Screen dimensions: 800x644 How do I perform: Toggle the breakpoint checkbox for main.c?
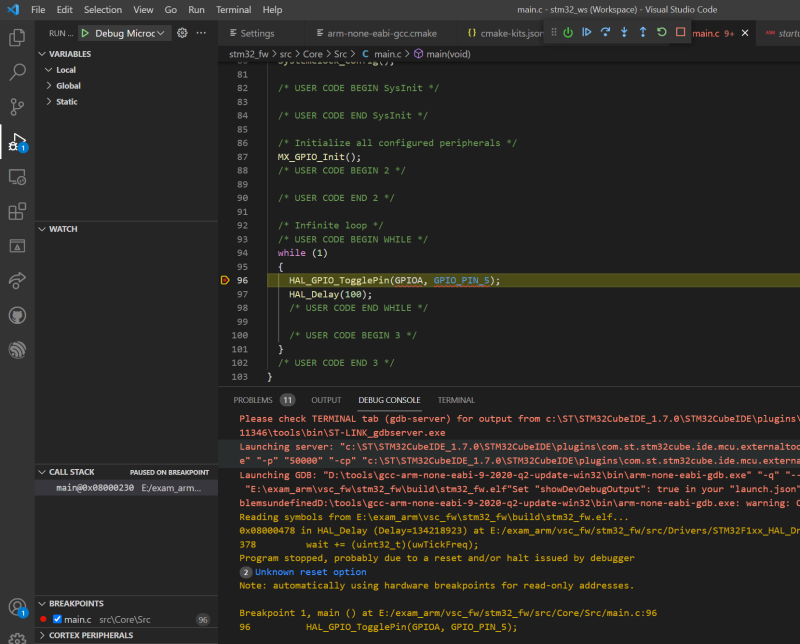coord(56,618)
